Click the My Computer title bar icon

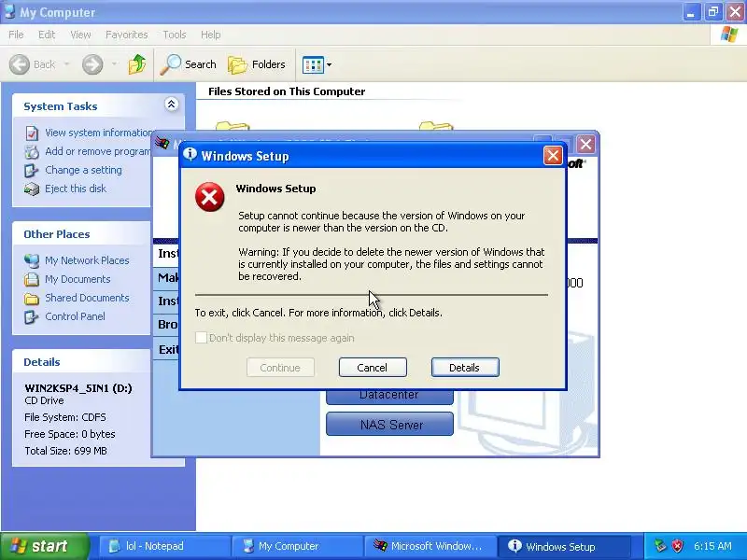pos(9,11)
